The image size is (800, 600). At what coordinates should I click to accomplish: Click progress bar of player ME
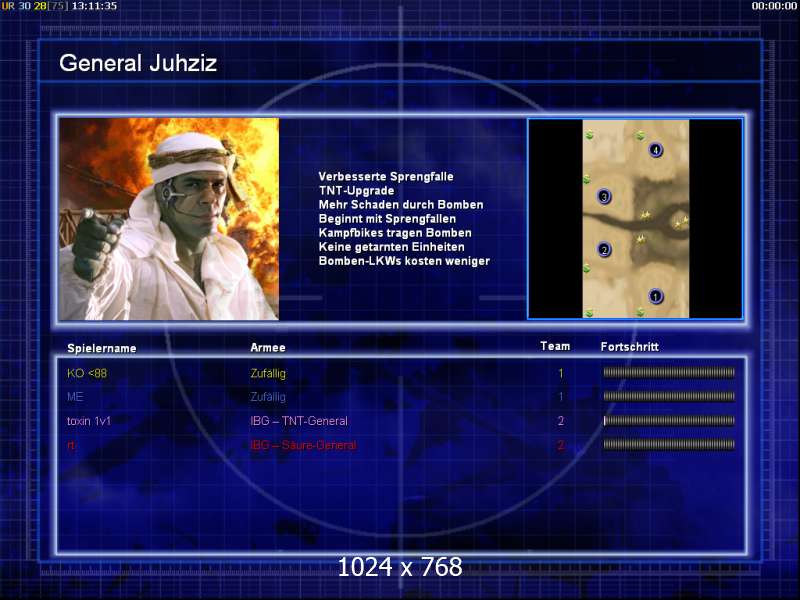[x=669, y=396]
